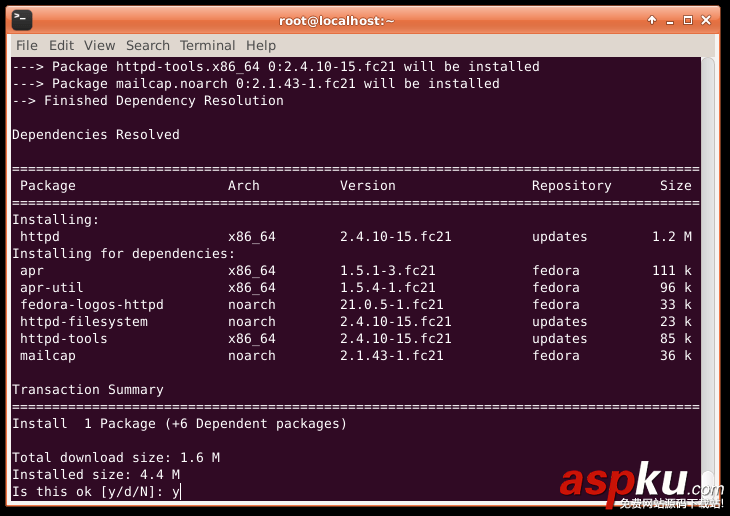
Task: Click the 'Repository' column header
Action: [572, 186]
